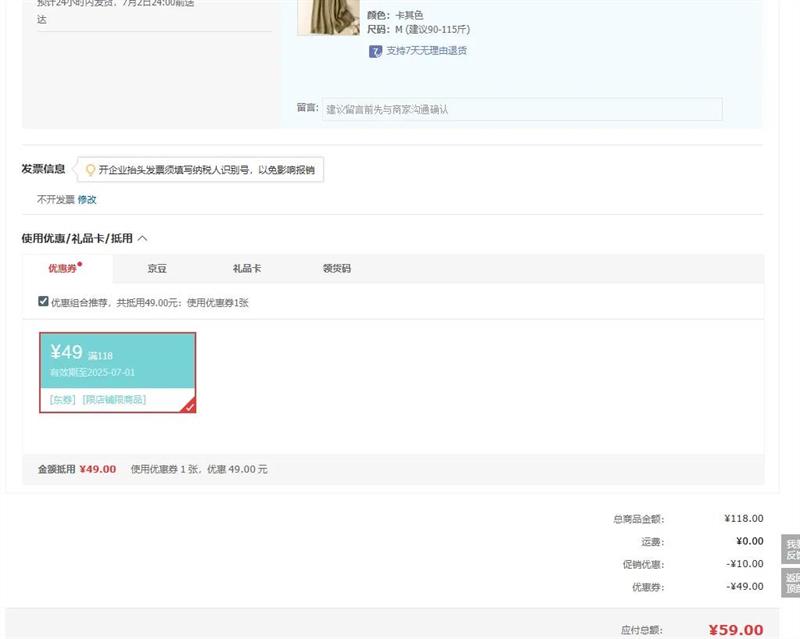Viewport: 800px width, 639px height.
Task: Click the 使用优惠/礼品卡/抵用 section heading
Action: coord(76,239)
